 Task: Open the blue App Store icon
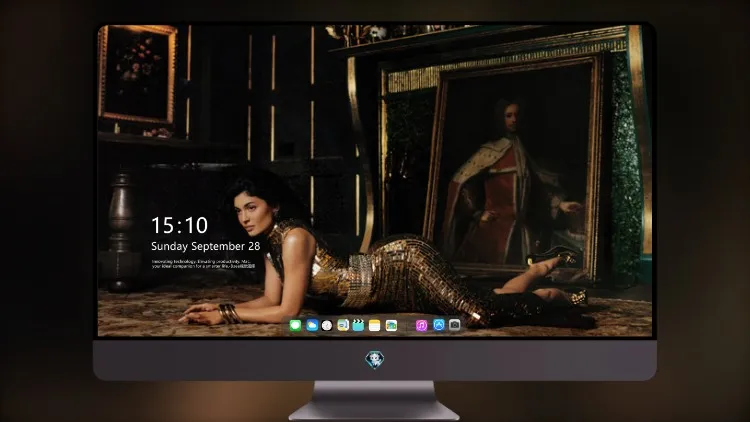click(439, 325)
